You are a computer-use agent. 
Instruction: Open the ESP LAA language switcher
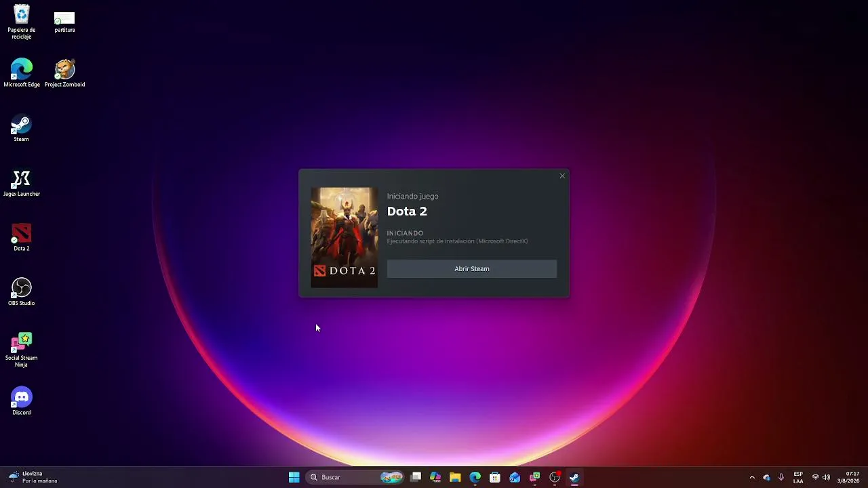(x=798, y=477)
